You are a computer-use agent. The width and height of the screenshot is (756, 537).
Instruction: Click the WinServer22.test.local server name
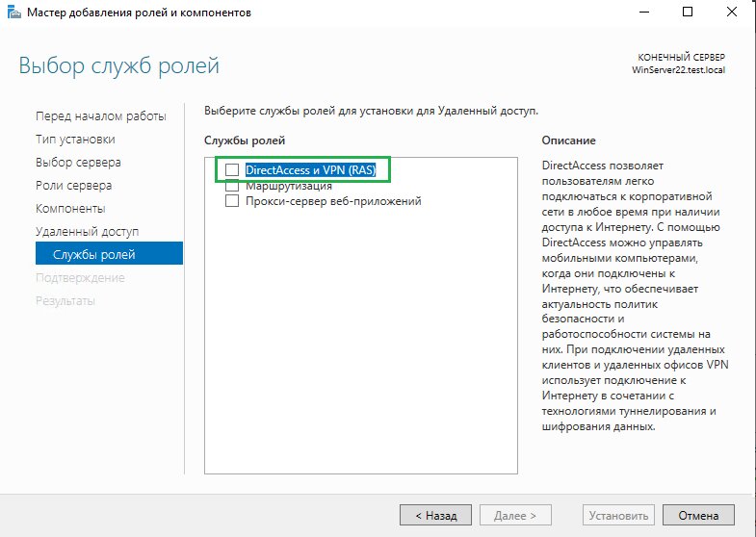678,70
